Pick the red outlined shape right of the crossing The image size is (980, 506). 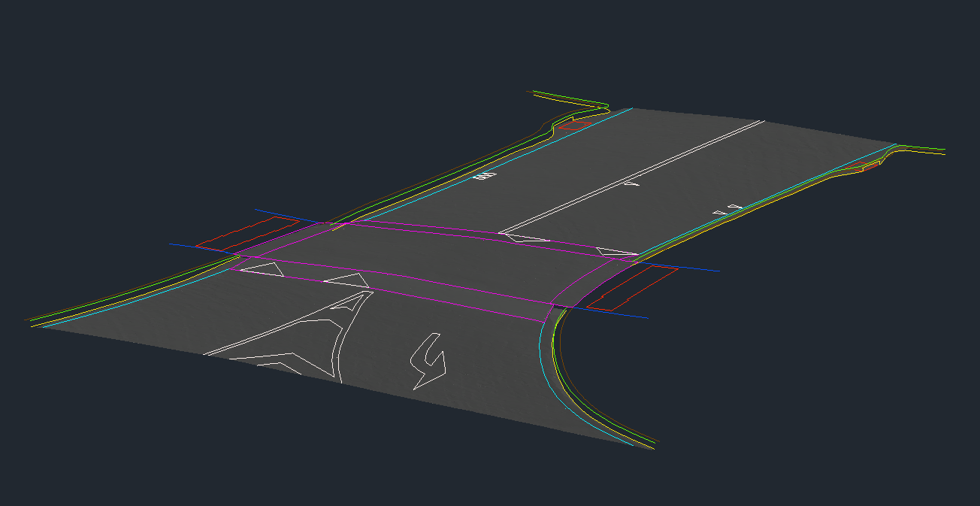click(x=631, y=287)
